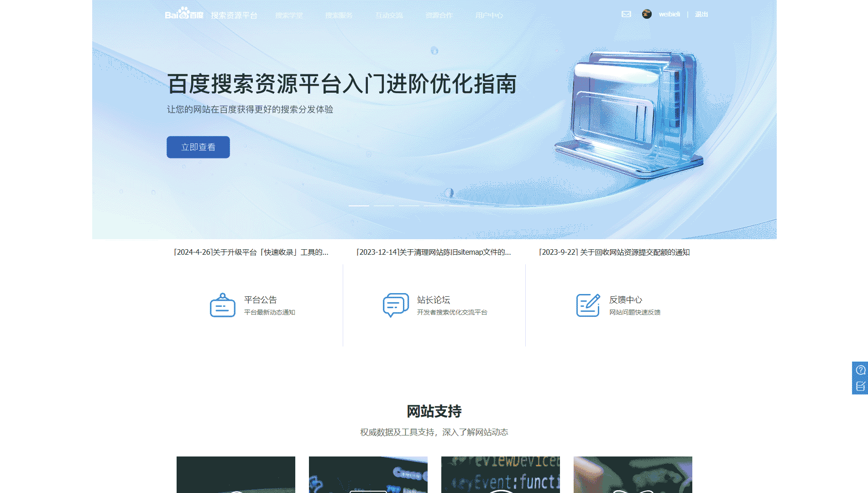Select the third carousel slide indicator
The height and width of the screenshot is (493, 868).
409,206
